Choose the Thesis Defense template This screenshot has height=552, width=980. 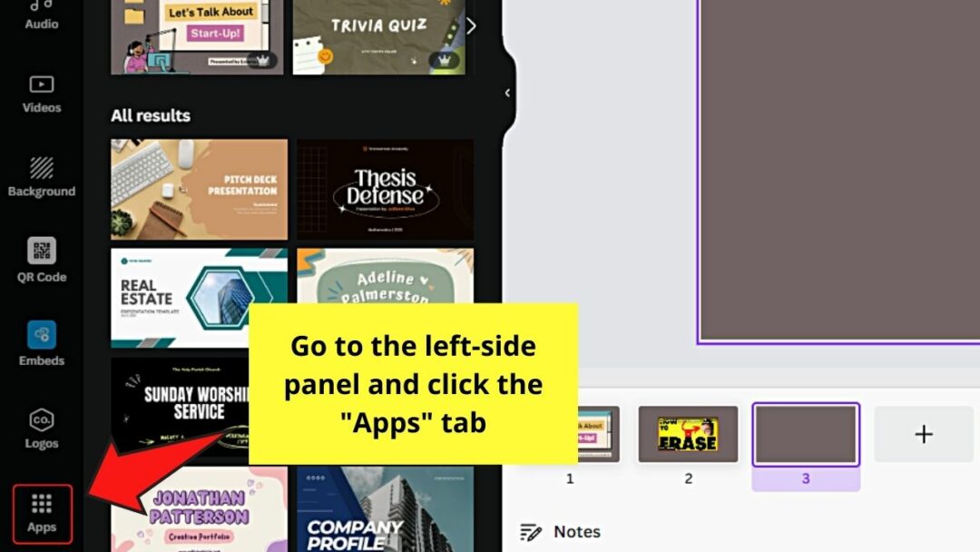[x=384, y=188]
